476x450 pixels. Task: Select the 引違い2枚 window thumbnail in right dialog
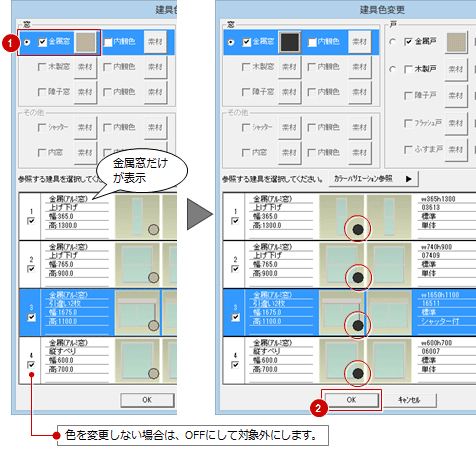point(341,313)
